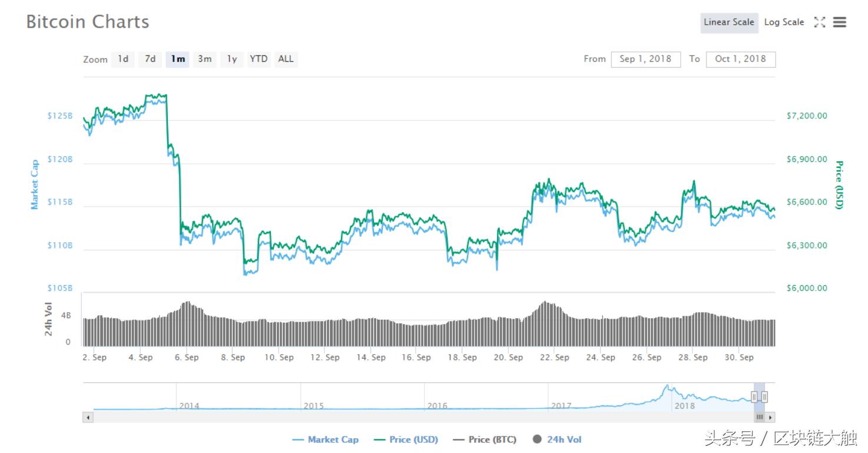Click the $125B market cap label
This screenshot has width=868, height=453.
pyautogui.click(x=60, y=116)
